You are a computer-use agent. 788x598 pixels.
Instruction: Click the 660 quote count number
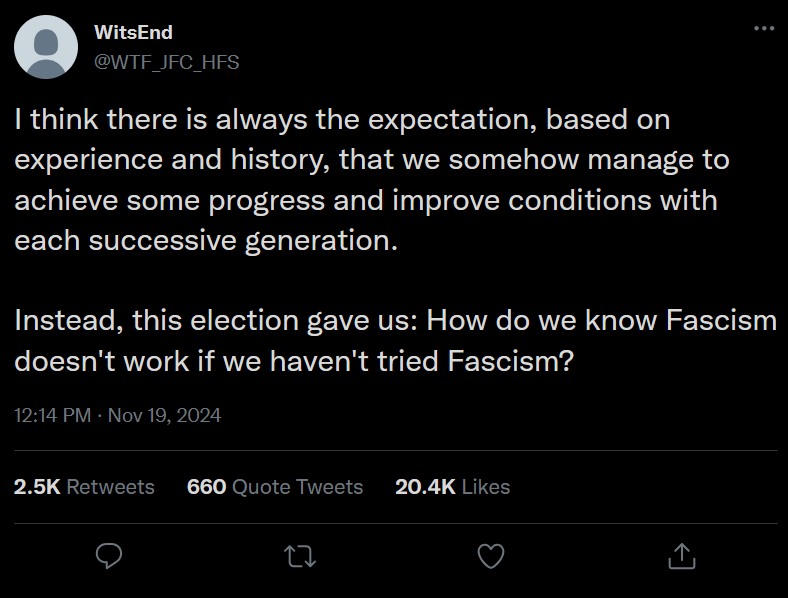(x=207, y=487)
